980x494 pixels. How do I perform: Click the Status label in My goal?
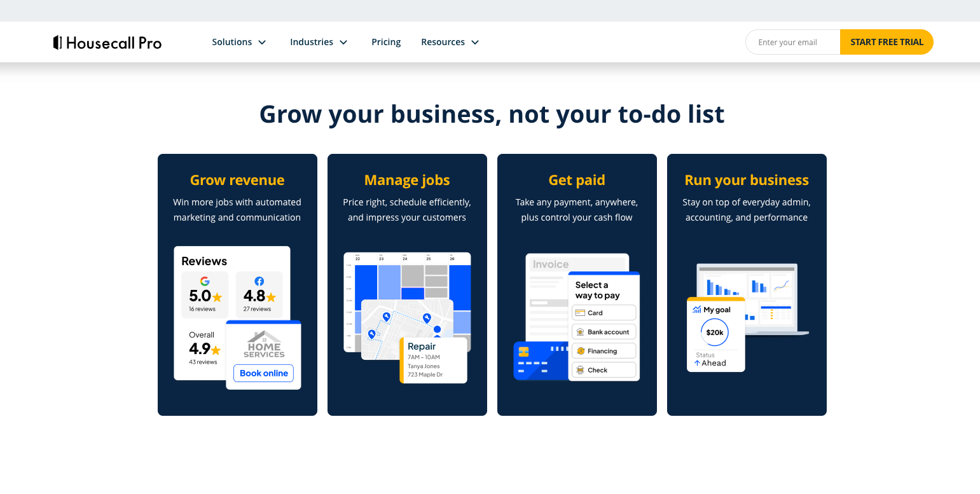(705, 355)
